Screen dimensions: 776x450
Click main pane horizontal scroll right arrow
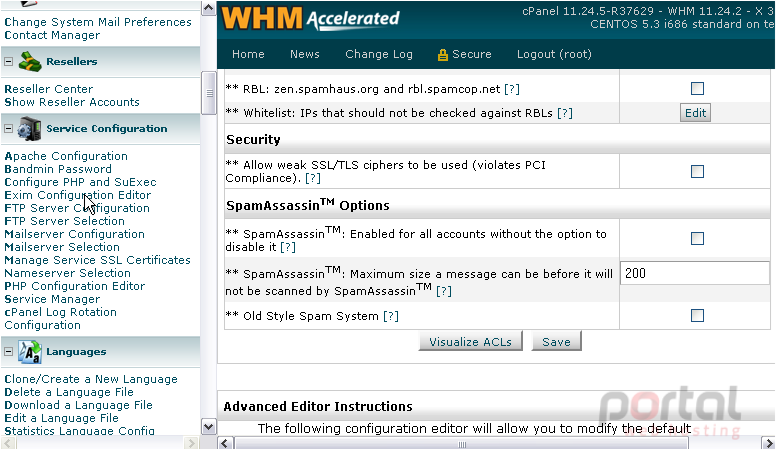click(x=769, y=443)
